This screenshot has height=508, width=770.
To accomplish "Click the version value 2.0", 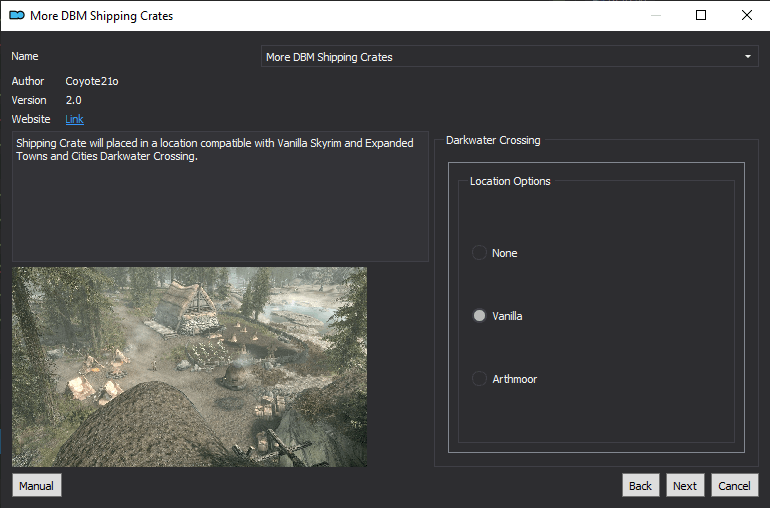I will 74,100.
